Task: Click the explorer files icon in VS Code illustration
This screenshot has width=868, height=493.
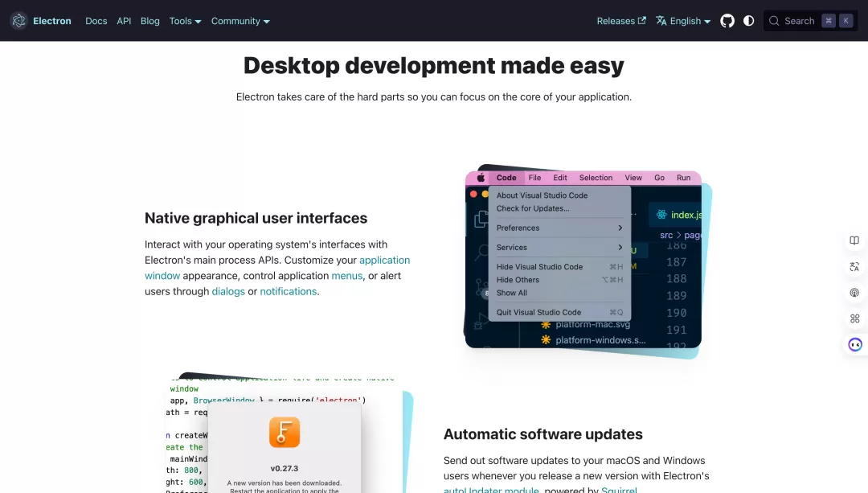Action: pos(481,220)
